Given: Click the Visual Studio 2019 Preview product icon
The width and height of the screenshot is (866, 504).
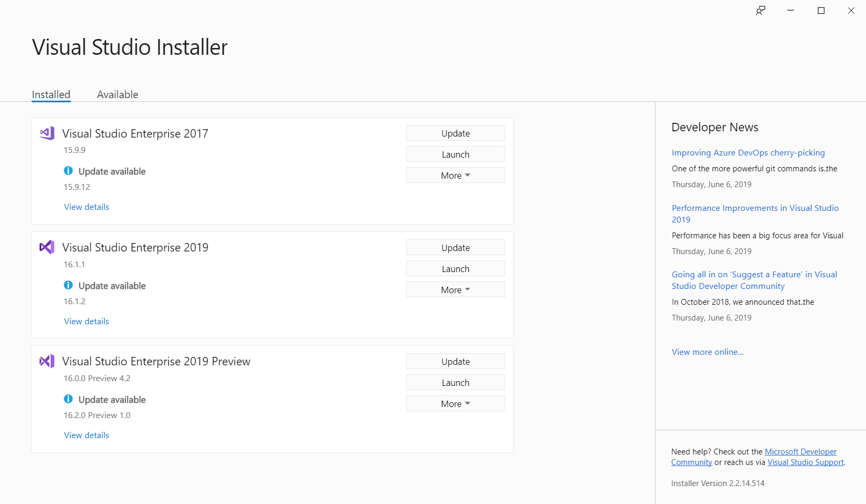Looking at the screenshot, I should point(47,361).
